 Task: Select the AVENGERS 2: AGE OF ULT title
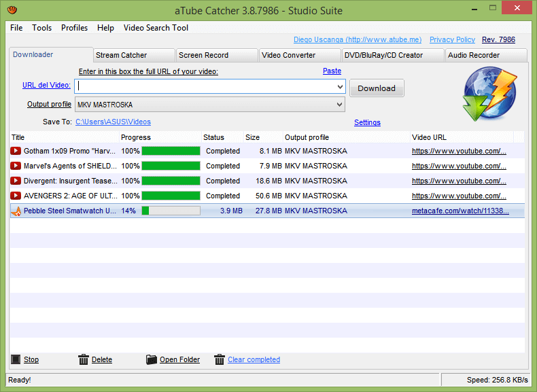71,196
